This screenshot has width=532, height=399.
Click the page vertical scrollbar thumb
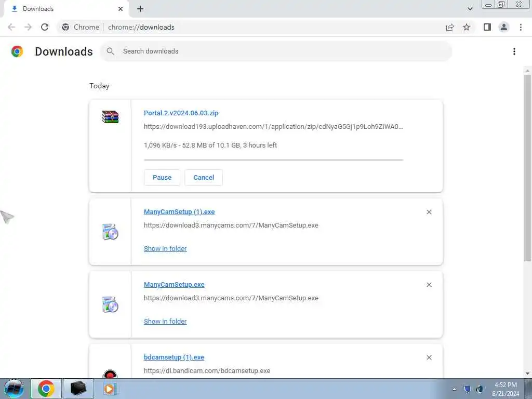[527, 168]
